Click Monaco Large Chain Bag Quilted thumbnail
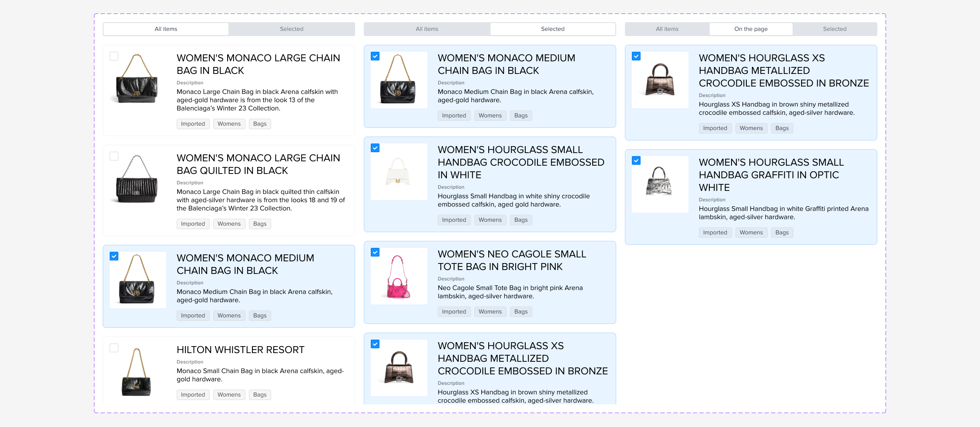This screenshot has width=980, height=427. (138, 180)
